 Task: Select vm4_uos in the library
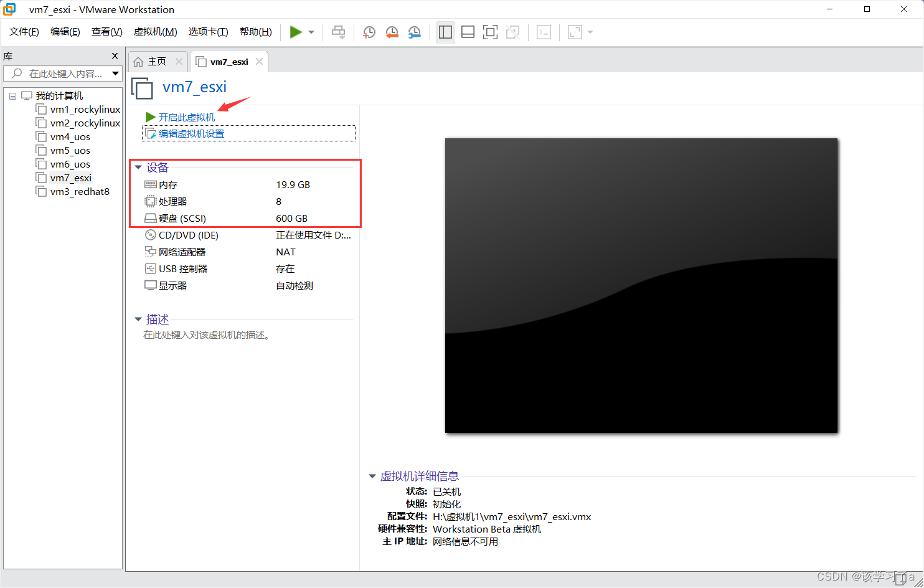[x=70, y=137]
